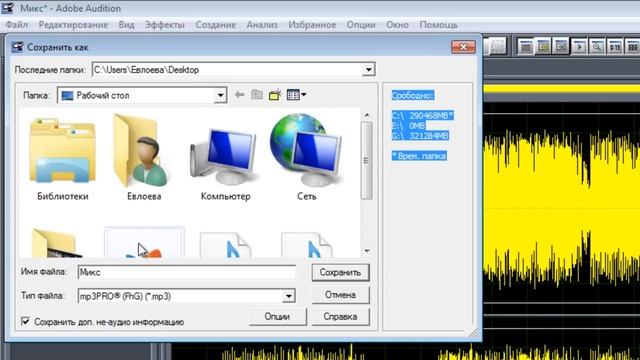The width and height of the screenshot is (640, 360).
Task: Click the * Врем. папка text
Action: (x=419, y=156)
